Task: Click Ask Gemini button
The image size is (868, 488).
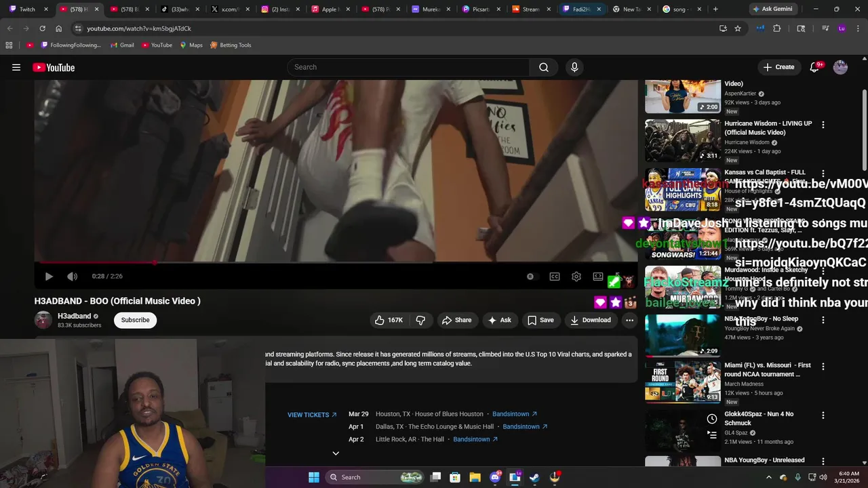Action: (x=772, y=9)
